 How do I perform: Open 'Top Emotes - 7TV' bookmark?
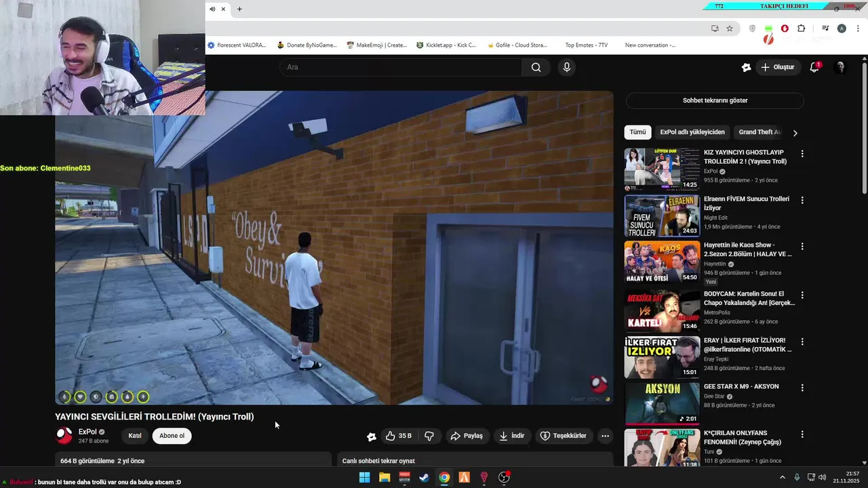pos(586,45)
